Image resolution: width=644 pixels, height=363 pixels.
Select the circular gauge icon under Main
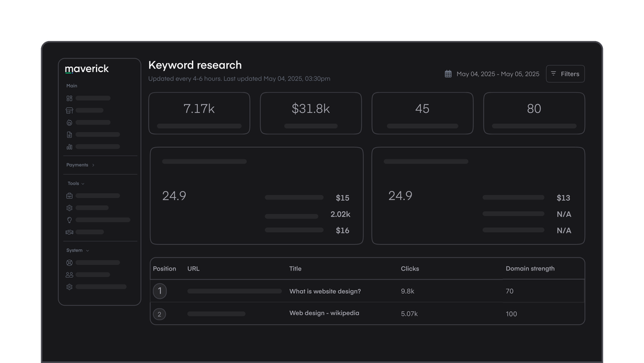pyautogui.click(x=69, y=122)
